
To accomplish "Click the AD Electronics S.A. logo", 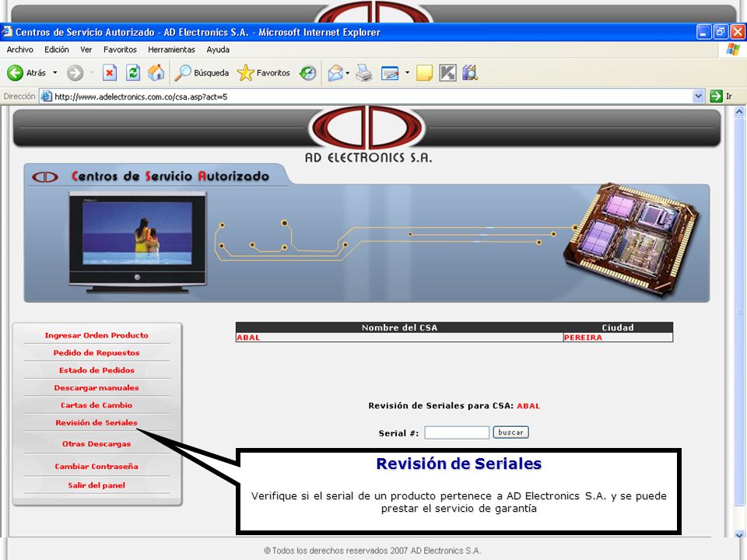I will [x=367, y=135].
